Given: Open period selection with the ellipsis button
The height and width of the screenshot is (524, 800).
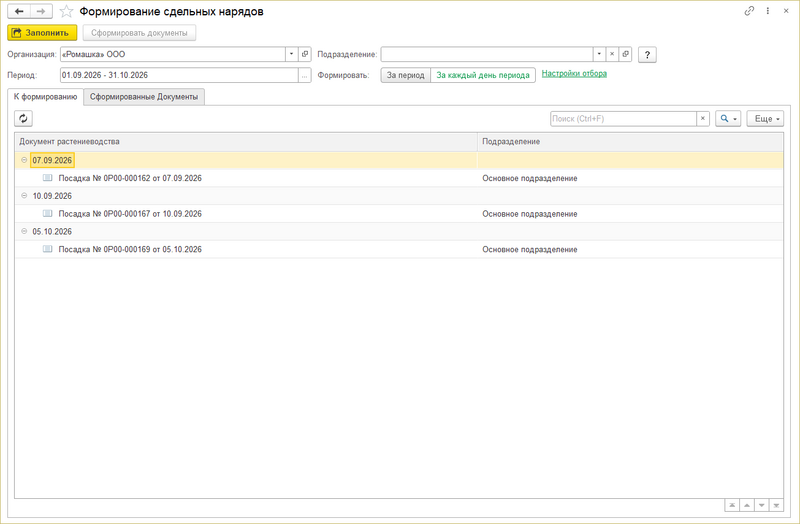Looking at the screenshot, I should (x=305, y=75).
